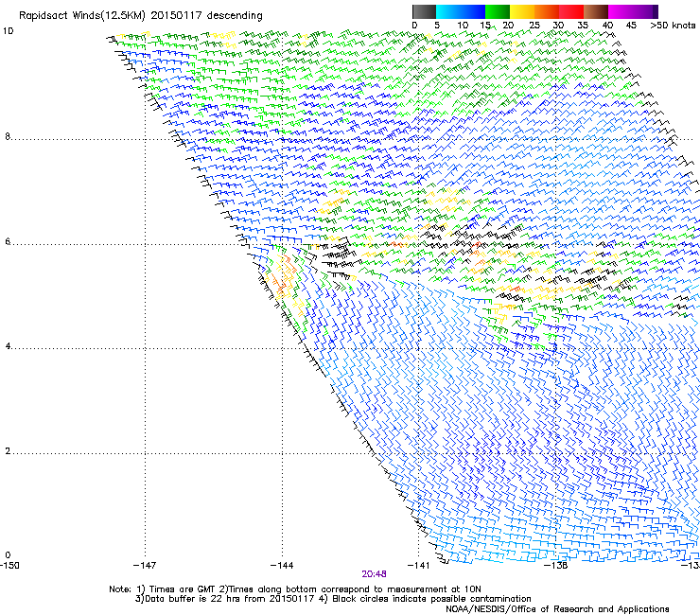Image resolution: width=700 pixels, height=615 pixels.
Task: Click the latitude axis label '8'
Action: pyautogui.click(x=8, y=136)
